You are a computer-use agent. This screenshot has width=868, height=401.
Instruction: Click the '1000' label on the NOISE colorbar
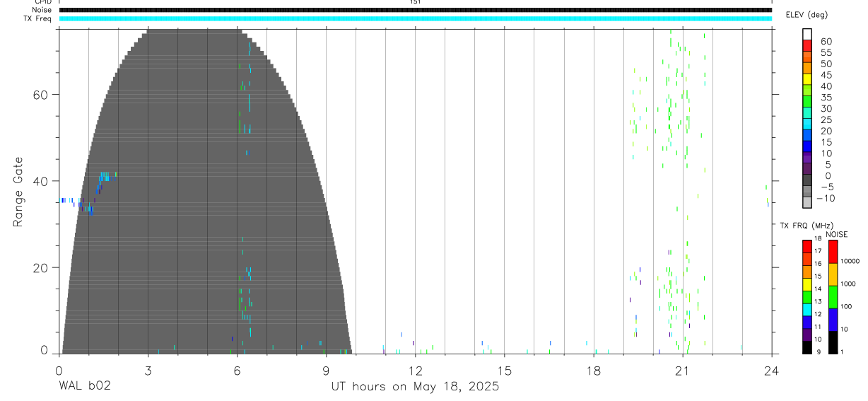coord(848,284)
